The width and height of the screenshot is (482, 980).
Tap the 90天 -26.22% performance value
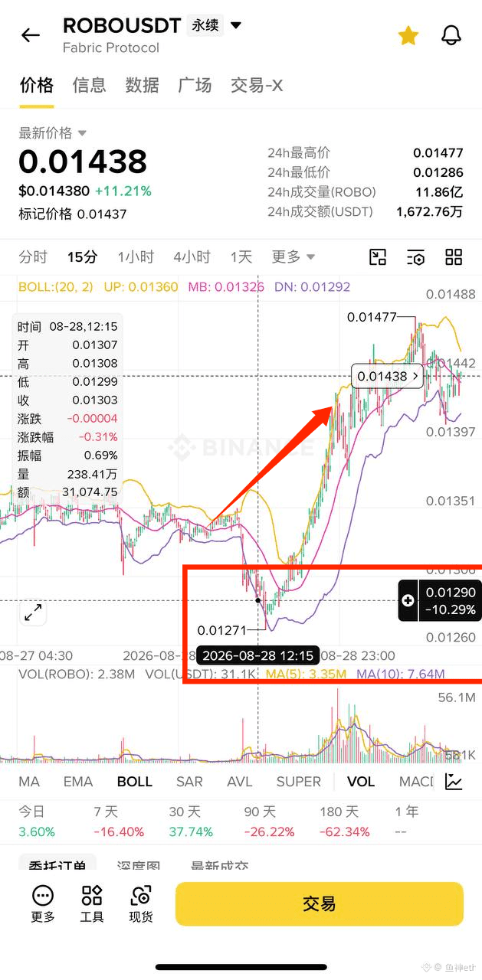(269, 831)
